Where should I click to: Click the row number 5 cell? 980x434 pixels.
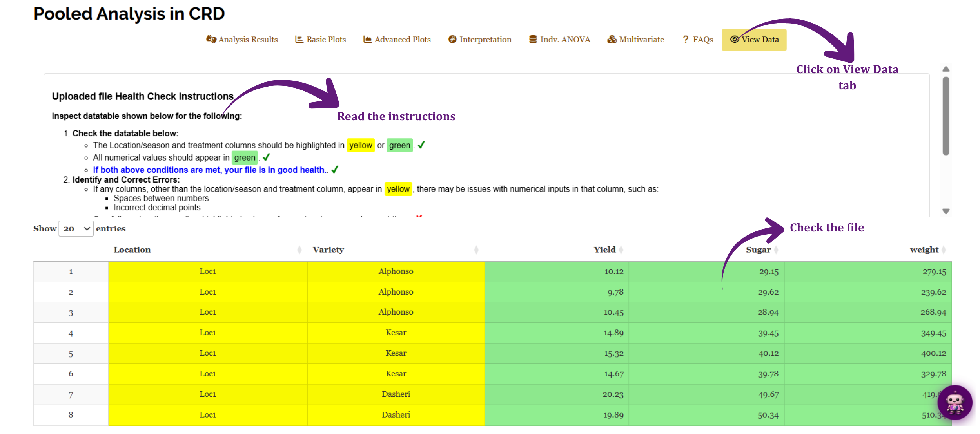[x=71, y=354]
